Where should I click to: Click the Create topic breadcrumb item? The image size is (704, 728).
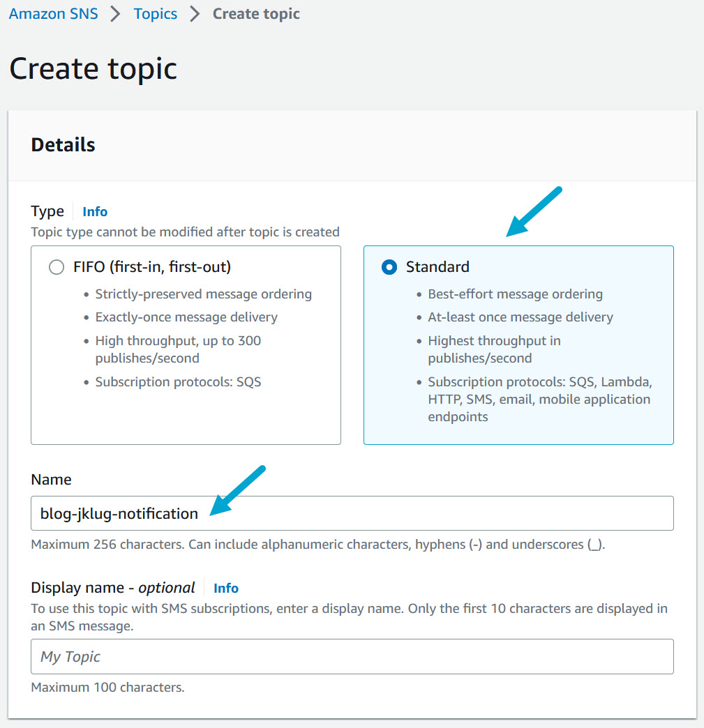point(256,14)
